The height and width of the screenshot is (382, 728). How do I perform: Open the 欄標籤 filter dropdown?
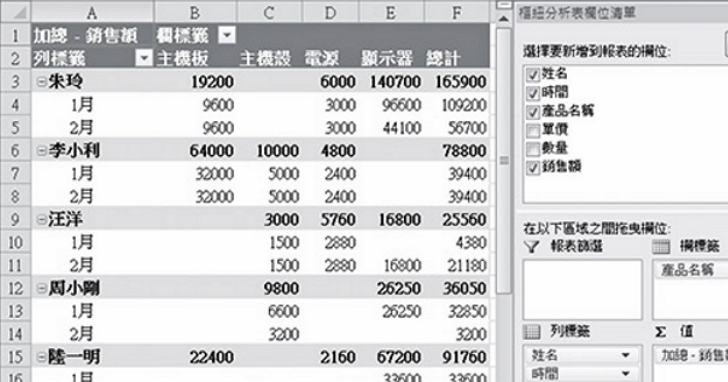coord(227,35)
